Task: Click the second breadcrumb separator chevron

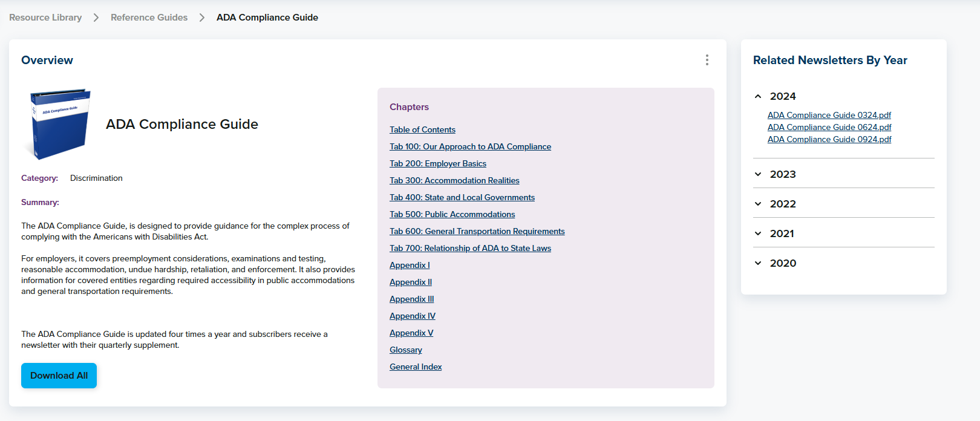Action: click(x=202, y=18)
